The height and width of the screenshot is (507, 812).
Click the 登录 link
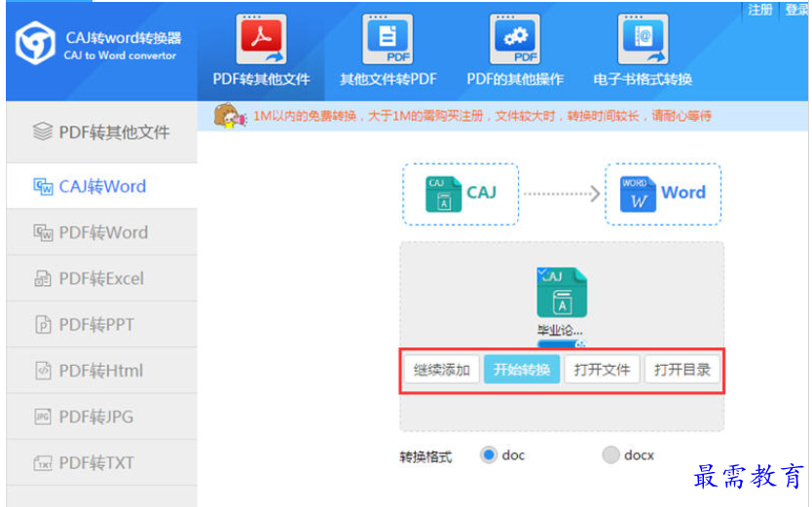[796, 10]
